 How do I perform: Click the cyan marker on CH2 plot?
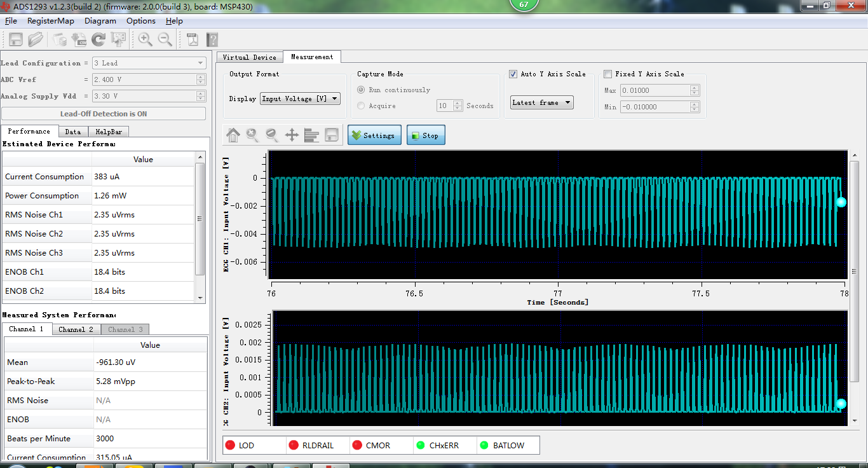[x=841, y=404]
